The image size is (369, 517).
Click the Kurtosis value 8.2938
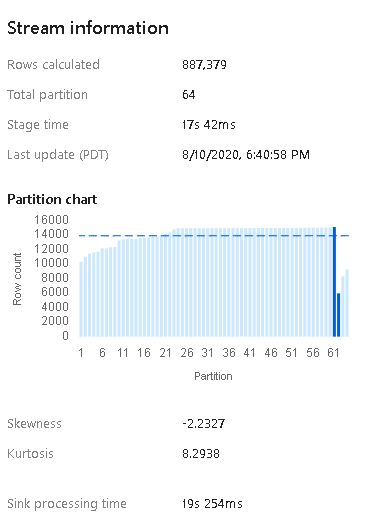pos(201,454)
